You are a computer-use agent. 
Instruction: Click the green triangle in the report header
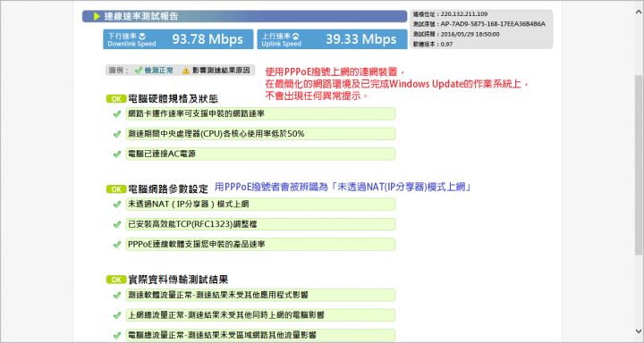[x=97, y=16]
